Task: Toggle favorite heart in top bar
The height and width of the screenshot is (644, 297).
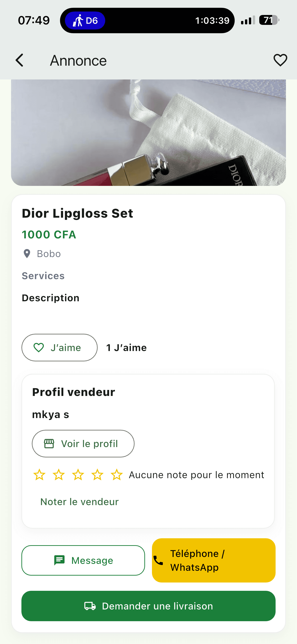Action: [x=280, y=60]
